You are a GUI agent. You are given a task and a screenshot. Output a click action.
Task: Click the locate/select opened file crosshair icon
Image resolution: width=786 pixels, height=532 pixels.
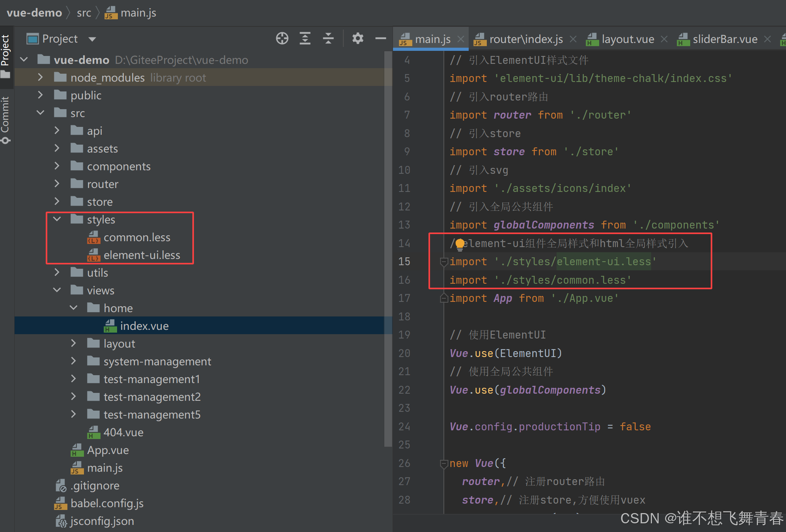[x=282, y=38]
